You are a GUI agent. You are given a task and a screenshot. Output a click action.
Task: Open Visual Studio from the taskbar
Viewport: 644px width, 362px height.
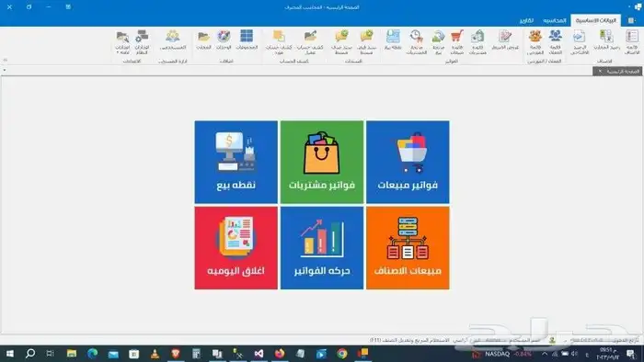point(259,354)
